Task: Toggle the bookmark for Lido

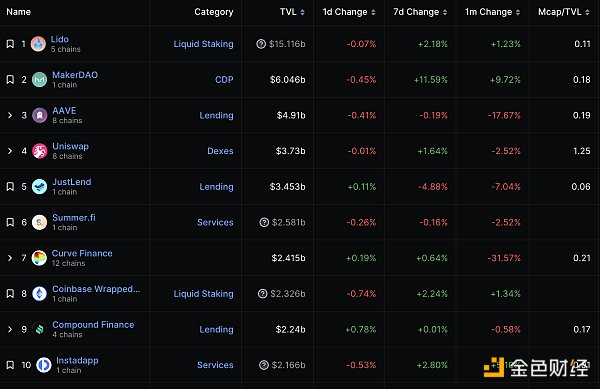Action: [x=10, y=44]
